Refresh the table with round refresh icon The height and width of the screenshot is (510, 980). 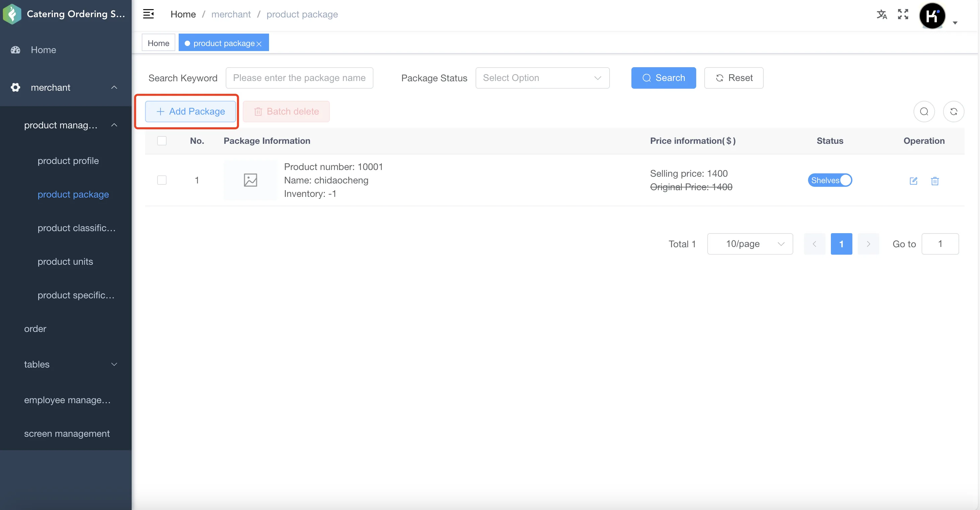(x=953, y=112)
